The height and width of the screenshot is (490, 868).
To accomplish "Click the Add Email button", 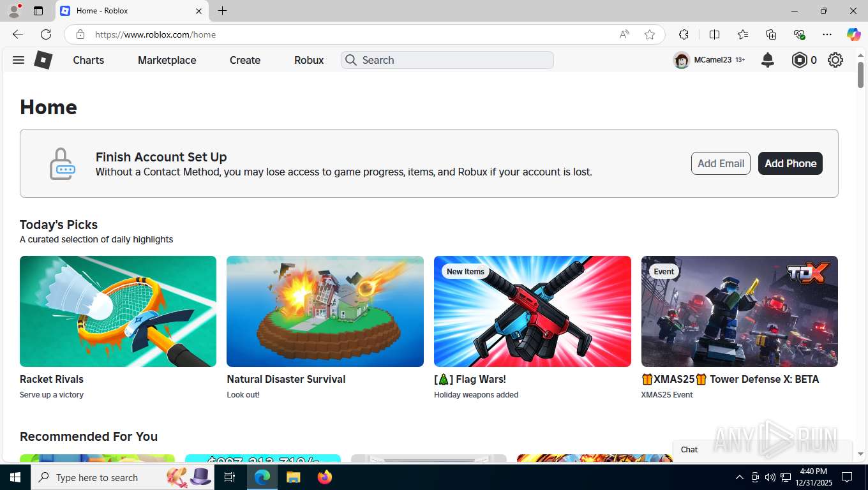I will click(721, 163).
